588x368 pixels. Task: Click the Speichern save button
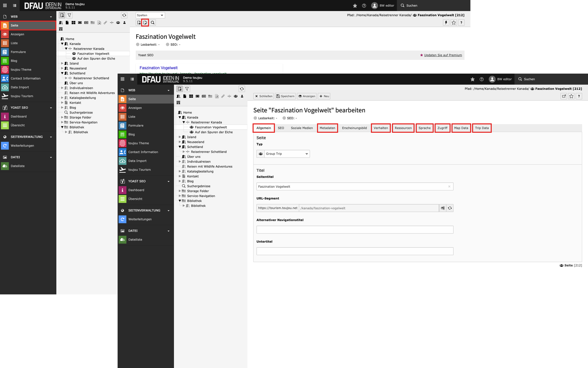click(x=285, y=96)
